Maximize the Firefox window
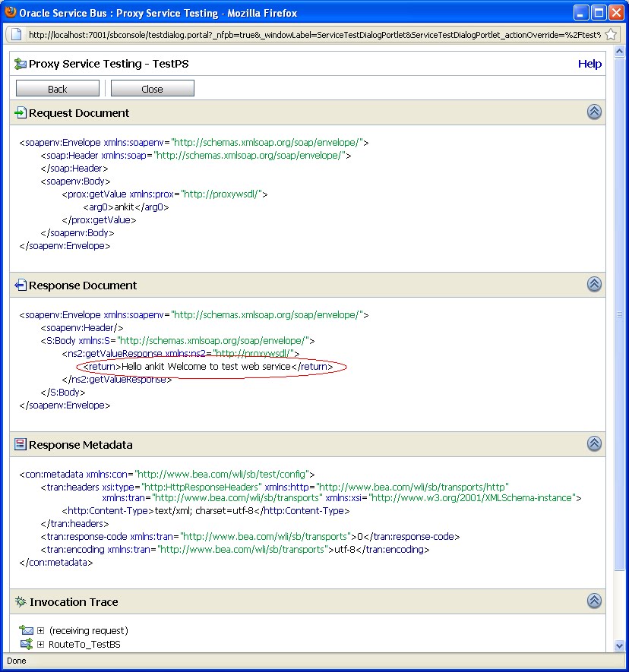 599,12
